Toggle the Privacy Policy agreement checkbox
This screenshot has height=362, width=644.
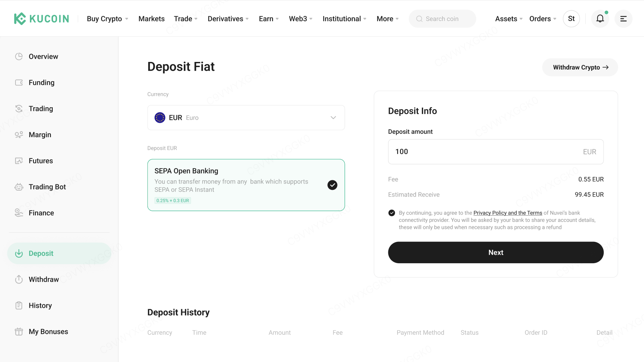pyautogui.click(x=392, y=213)
